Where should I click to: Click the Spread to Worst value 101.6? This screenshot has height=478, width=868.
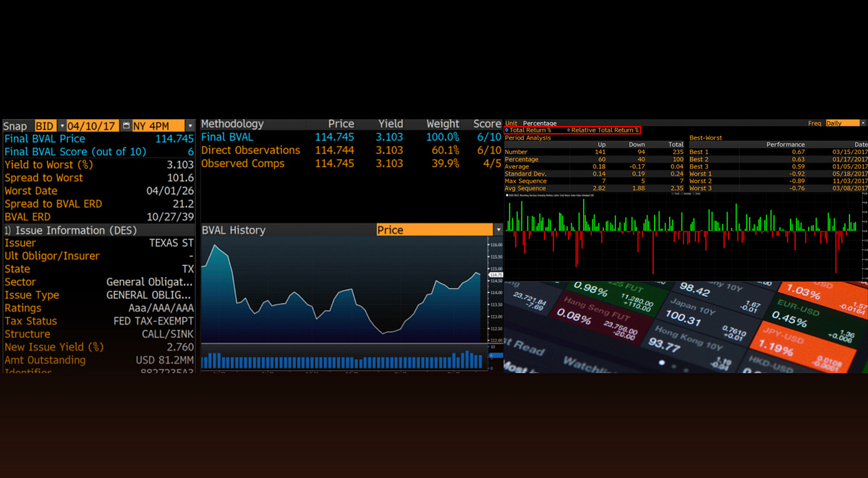[x=180, y=178]
